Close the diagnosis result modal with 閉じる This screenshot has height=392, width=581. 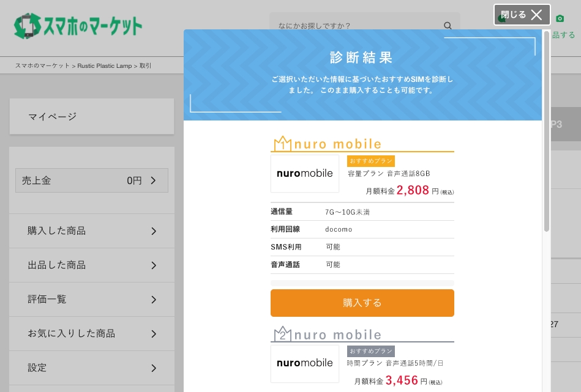point(522,15)
